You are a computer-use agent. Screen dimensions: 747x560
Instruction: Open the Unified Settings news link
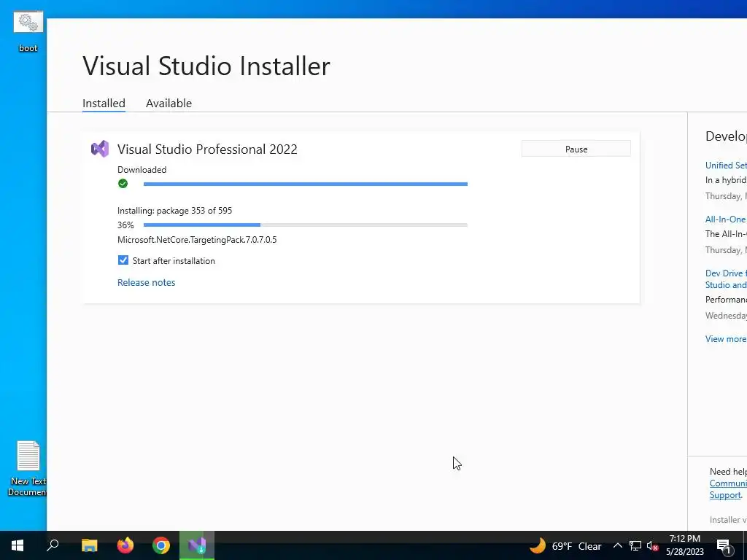[x=726, y=166]
